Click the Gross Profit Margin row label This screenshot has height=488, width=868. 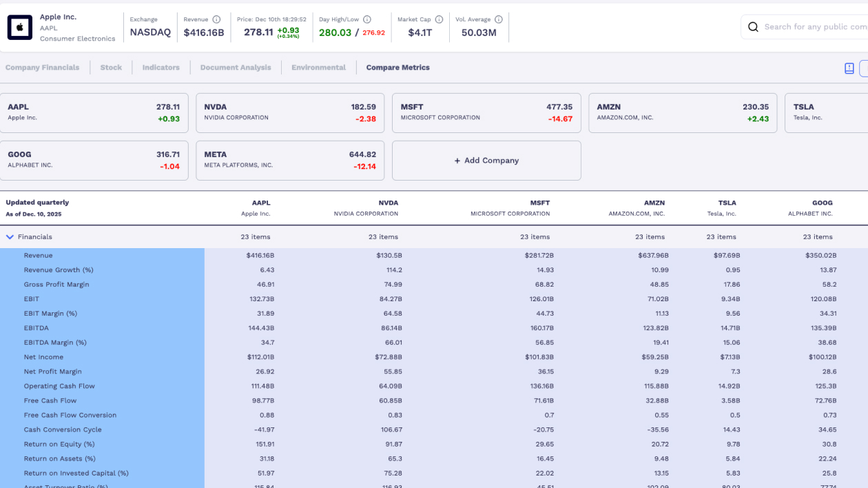pos(56,285)
